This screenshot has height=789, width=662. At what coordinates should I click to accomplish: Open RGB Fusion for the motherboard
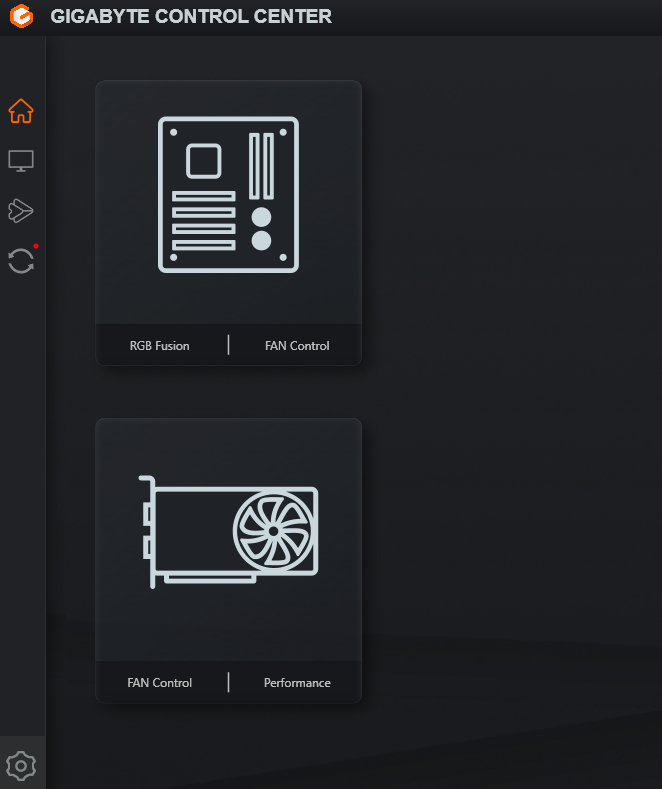point(159,346)
